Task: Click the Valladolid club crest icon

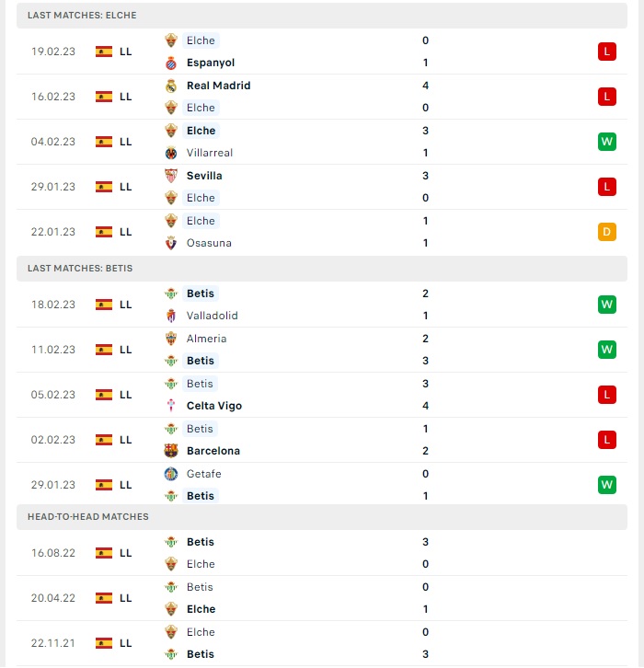Action: tap(171, 316)
